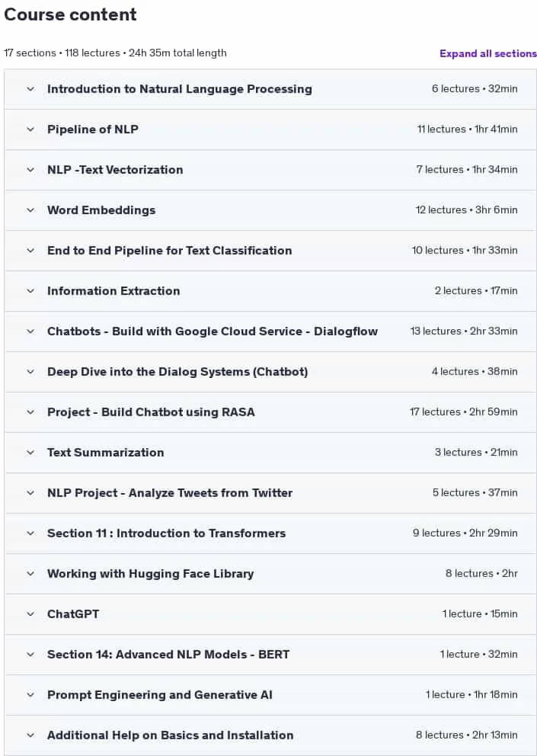Click the 12 lectures 3hr 6min label
Image resolution: width=537 pixels, height=756 pixels.
tap(466, 210)
